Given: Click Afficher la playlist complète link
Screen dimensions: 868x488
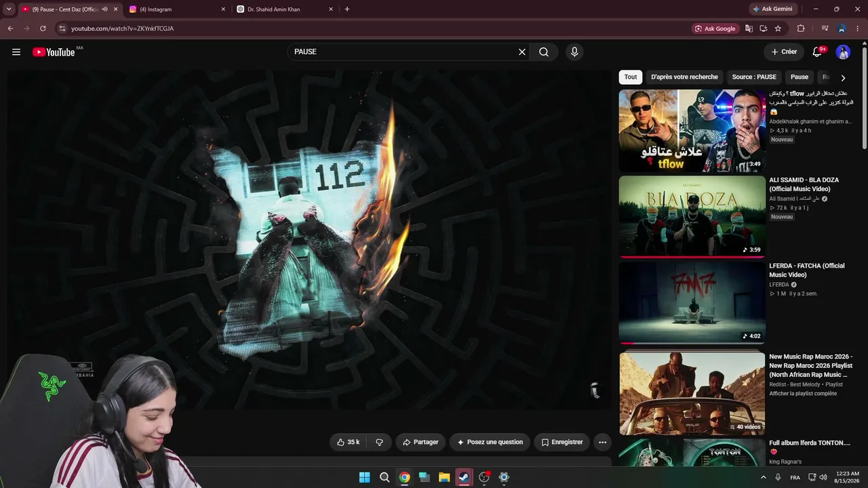Looking at the screenshot, I should 803,394.
